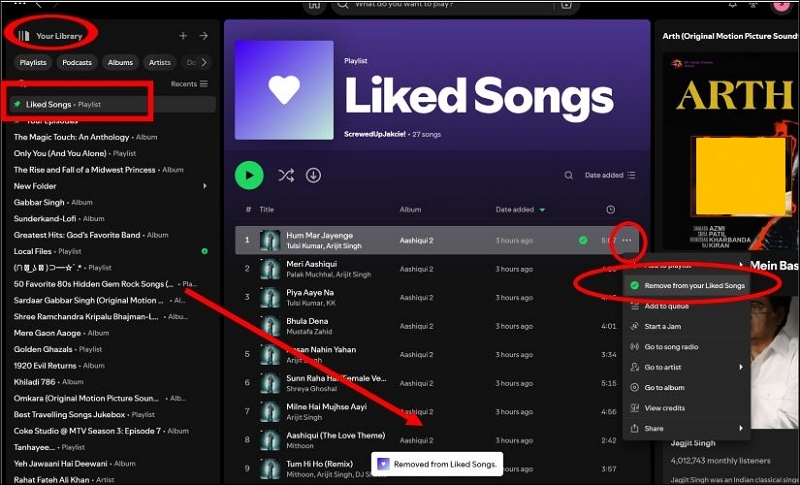The width and height of the screenshot is (800, 485).
Task: Open Khiladi 786 album
Action: click(48, 382)
